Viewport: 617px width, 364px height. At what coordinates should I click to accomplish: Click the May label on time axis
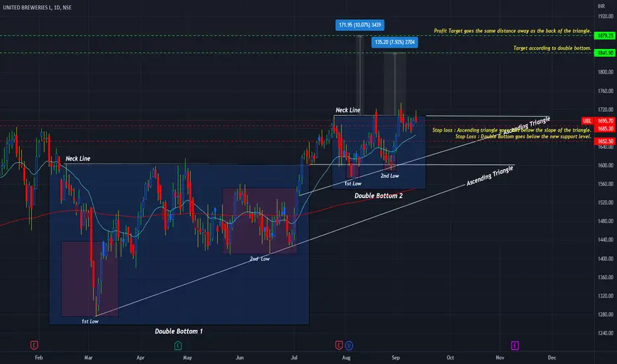[187, 357]
